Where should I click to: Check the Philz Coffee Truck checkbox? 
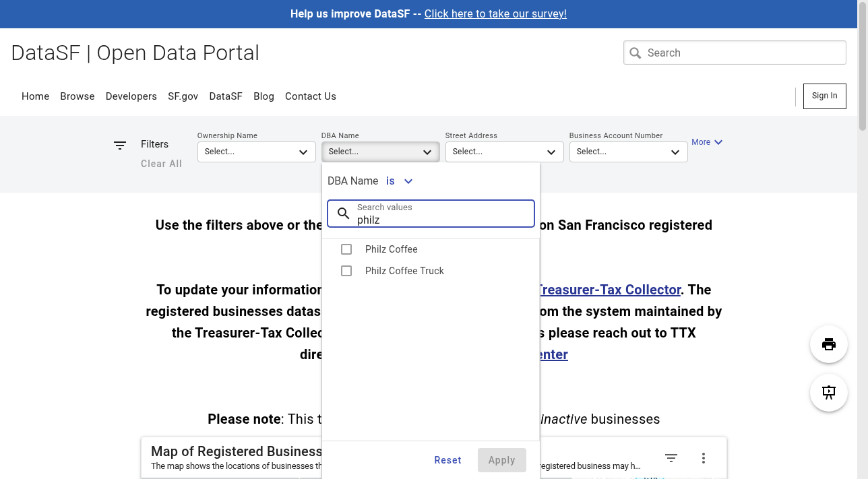pyautogui.click(x=346, y=271)
